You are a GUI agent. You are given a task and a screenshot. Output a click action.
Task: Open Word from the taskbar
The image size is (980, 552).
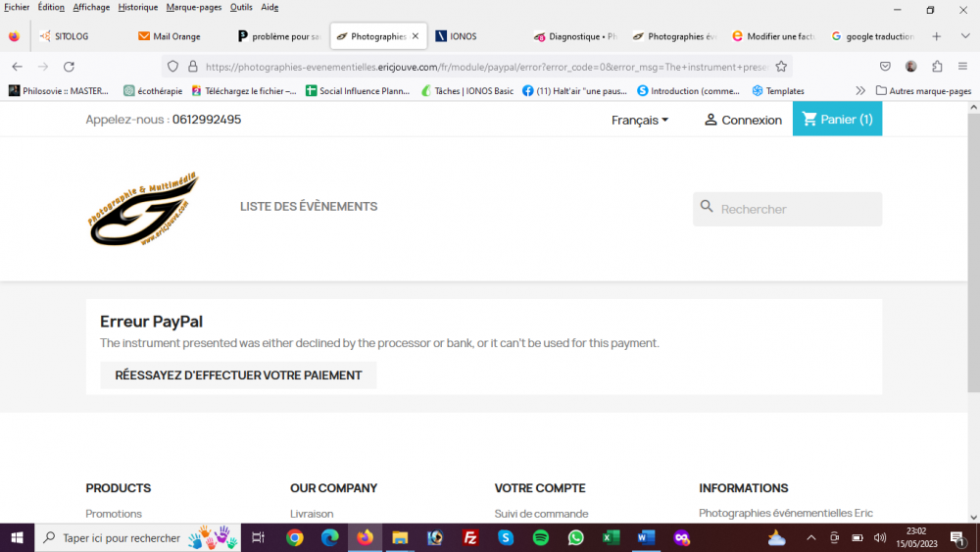pyautogui.click(x=646, y=537)
